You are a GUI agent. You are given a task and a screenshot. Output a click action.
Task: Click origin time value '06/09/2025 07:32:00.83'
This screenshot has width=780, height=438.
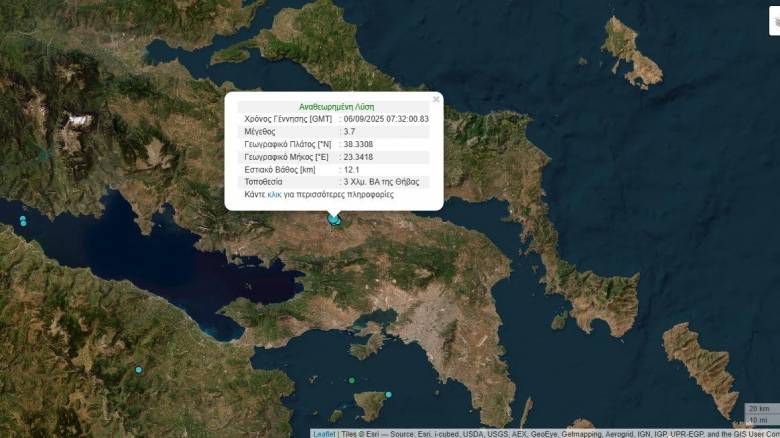(386, 119)
